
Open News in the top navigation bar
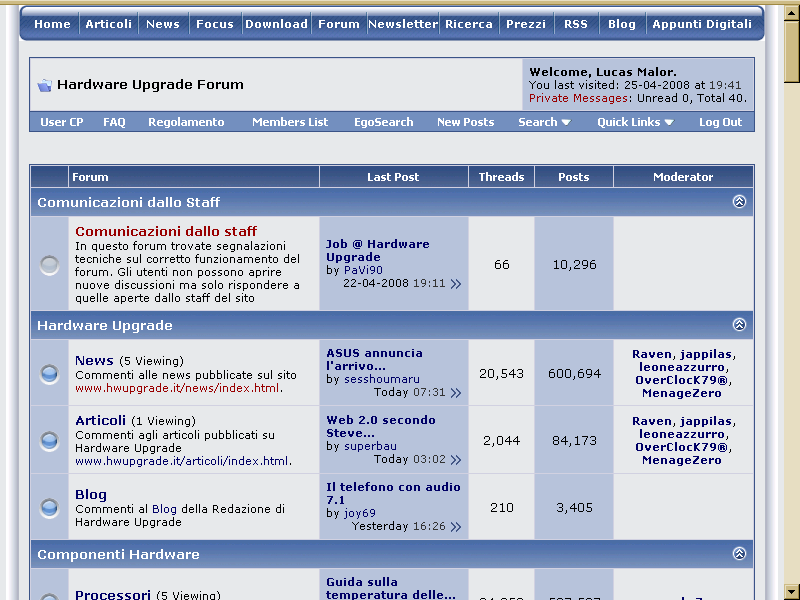click(x=163, y=24)
